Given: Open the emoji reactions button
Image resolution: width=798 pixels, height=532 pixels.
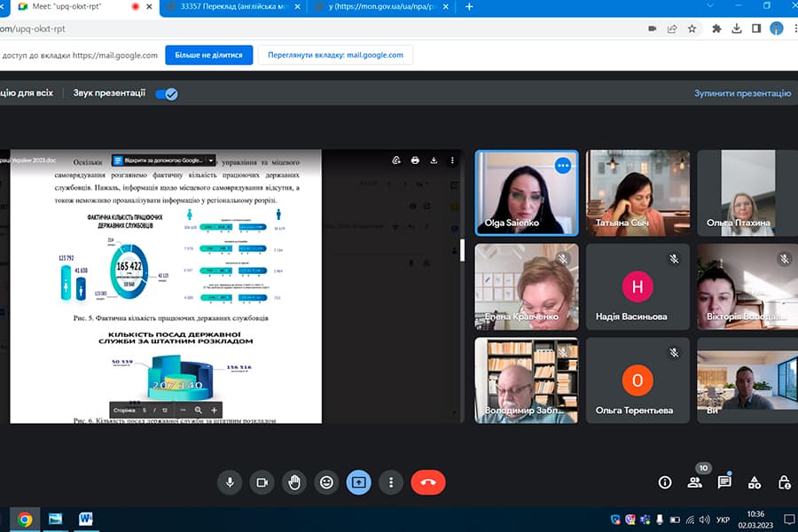Looking at the screenshot, I should point(326,482).
